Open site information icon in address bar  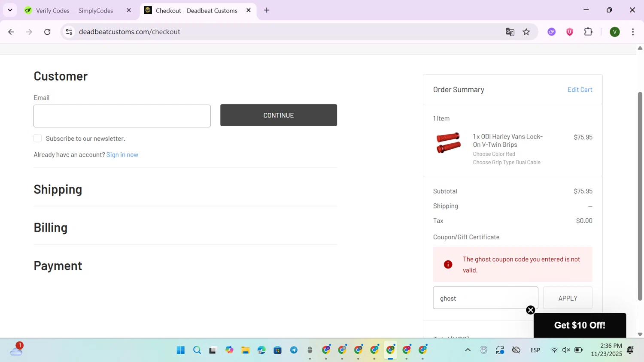pyautogui.click(x=69, y=32)
